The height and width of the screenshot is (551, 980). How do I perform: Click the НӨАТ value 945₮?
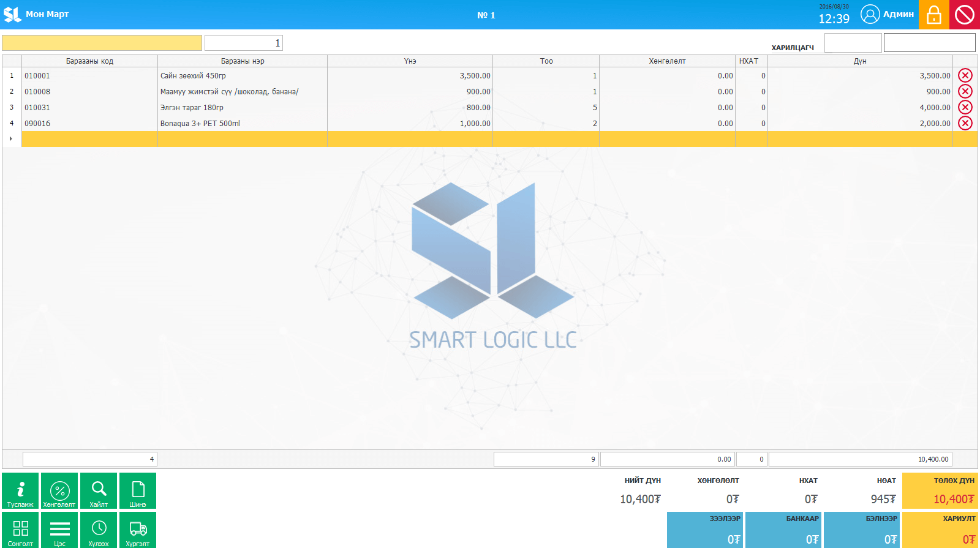pos(883,499)
